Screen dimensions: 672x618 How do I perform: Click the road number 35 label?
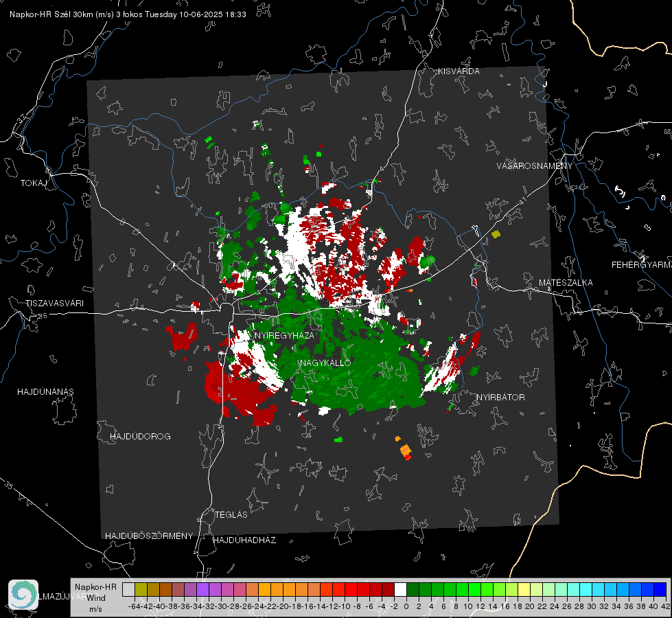coord(8,485)
